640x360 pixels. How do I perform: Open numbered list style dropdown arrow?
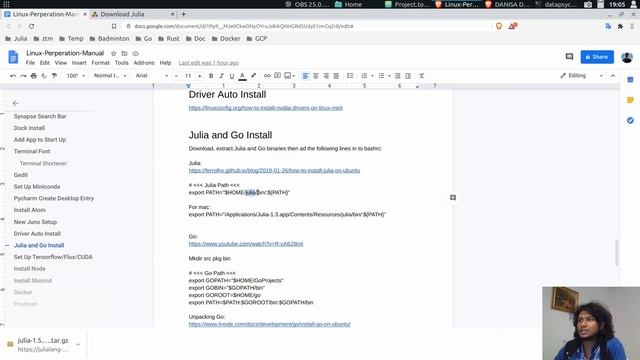[372, 76]
